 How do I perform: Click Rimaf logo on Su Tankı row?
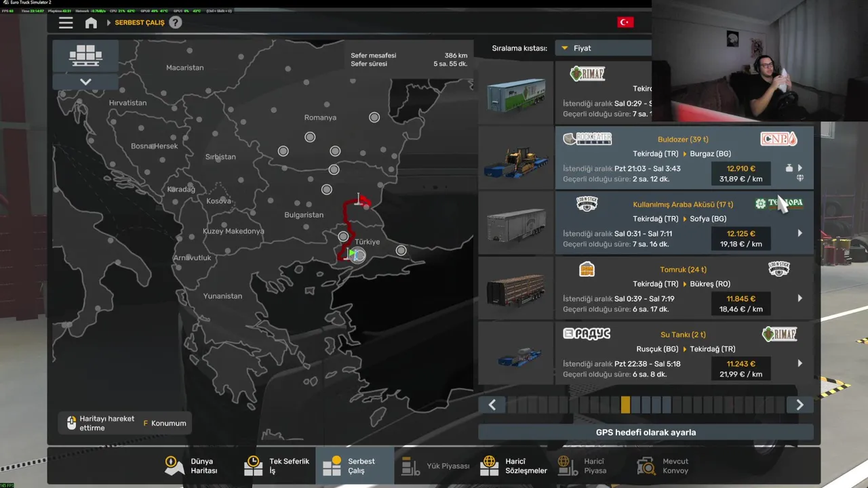coord(779,334)
